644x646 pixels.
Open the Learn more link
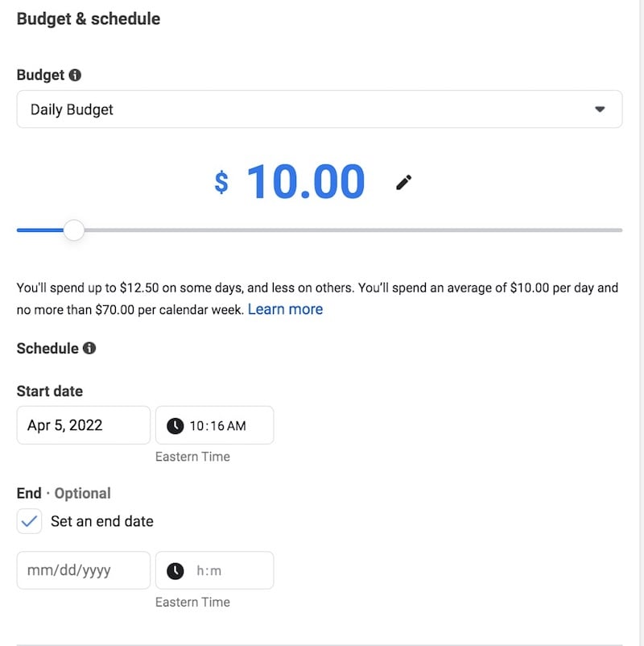click(x=285, y=309)
